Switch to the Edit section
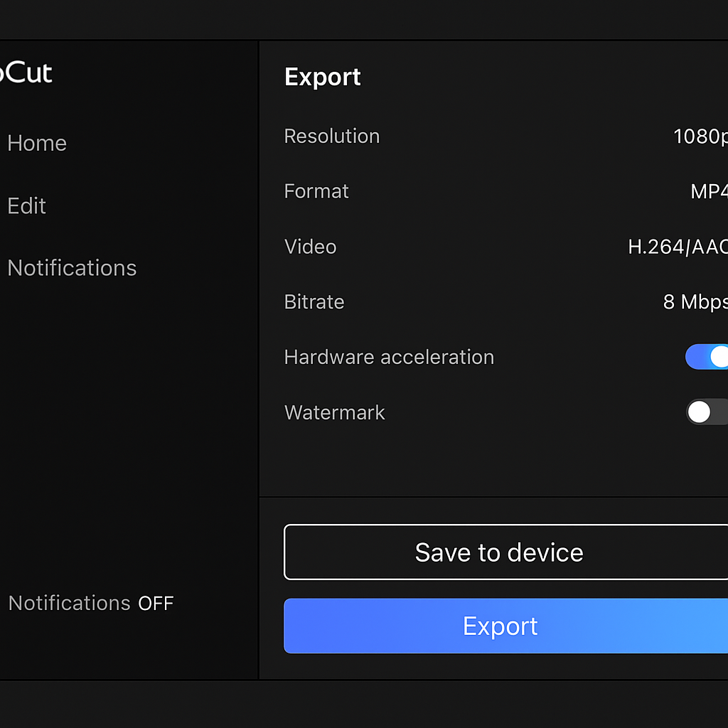The width and height of the screenshot is (728, 728). [x=26, y=205]
